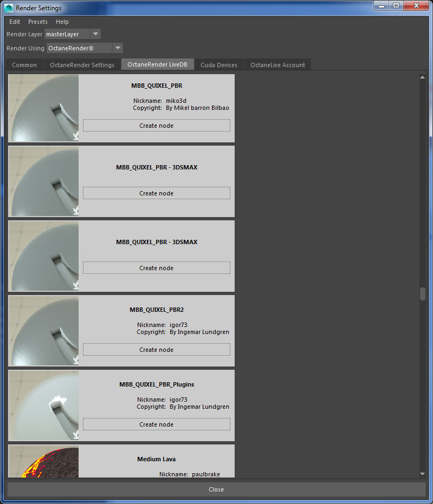Switch to the Common tab
The image size is (433, 504).
pos(24,65)
